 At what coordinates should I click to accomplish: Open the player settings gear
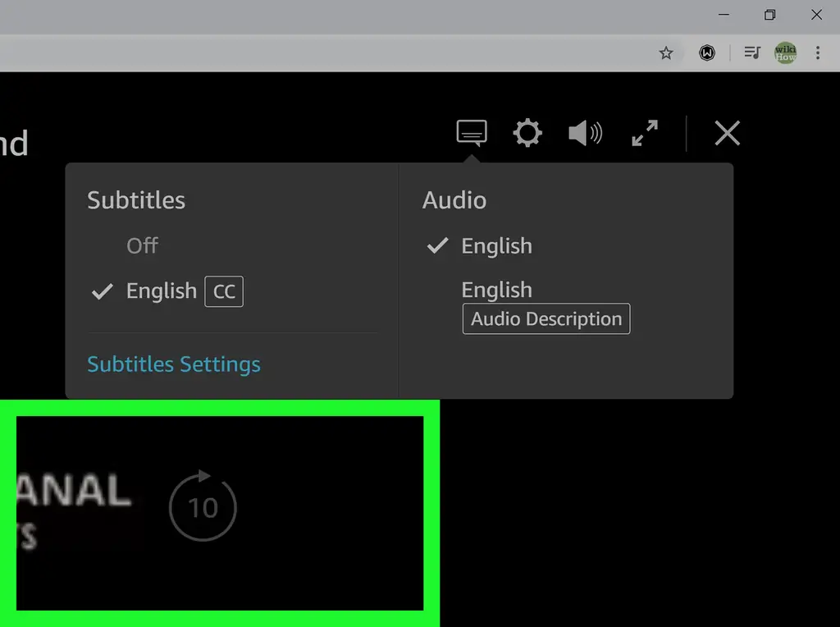pyautogui.click(x=527, y=133)
